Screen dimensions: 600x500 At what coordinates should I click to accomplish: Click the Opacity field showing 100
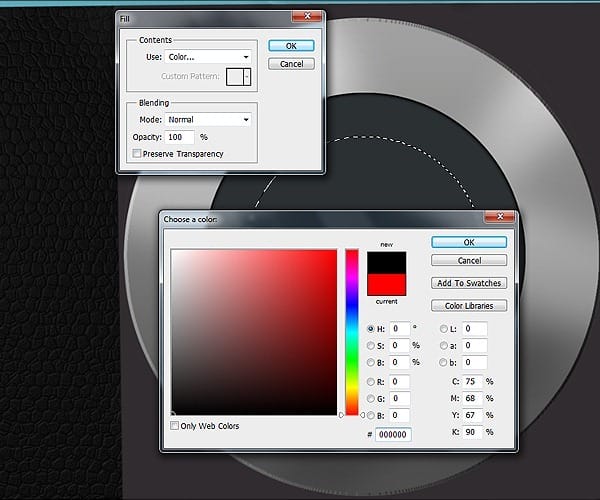pos(179,137)
